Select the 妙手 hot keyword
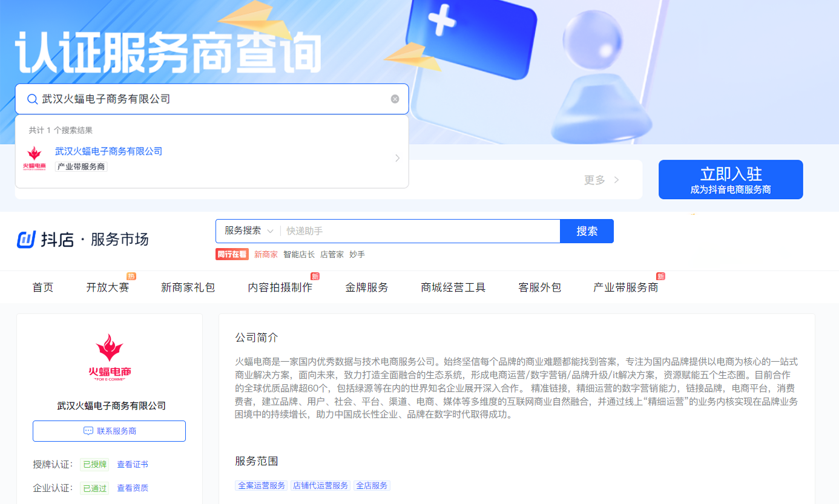This screenshot has width=839, height=504. coord(357,255)
